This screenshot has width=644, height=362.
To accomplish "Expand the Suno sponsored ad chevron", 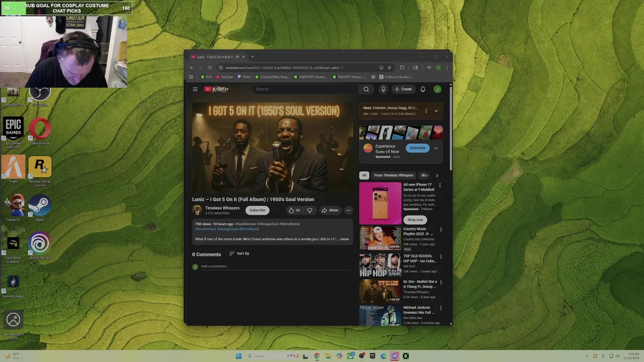I will [x=436, y=148].
